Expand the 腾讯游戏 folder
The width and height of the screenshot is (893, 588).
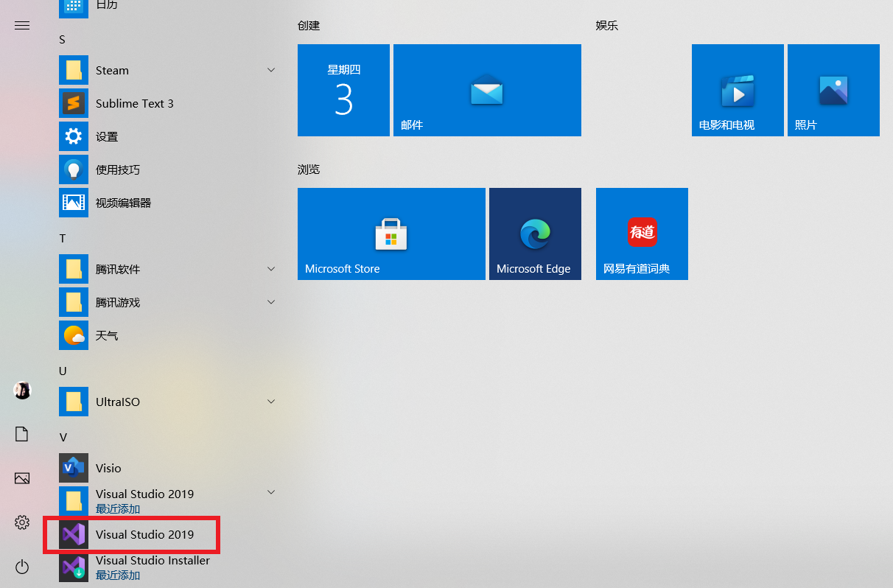(270, 302)
